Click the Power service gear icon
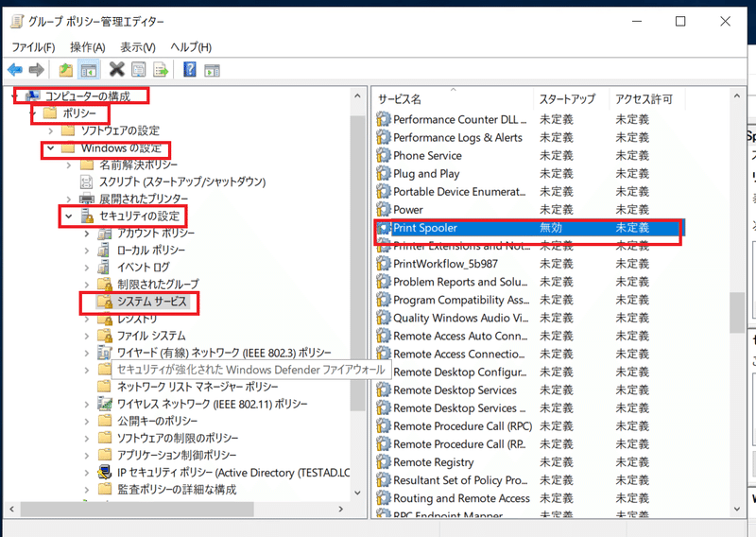756x537 pixels. click(384, 209)
